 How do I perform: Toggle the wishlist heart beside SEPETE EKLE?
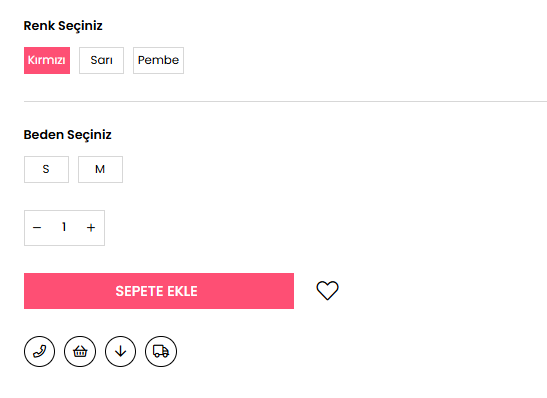[x=327, y=290]
